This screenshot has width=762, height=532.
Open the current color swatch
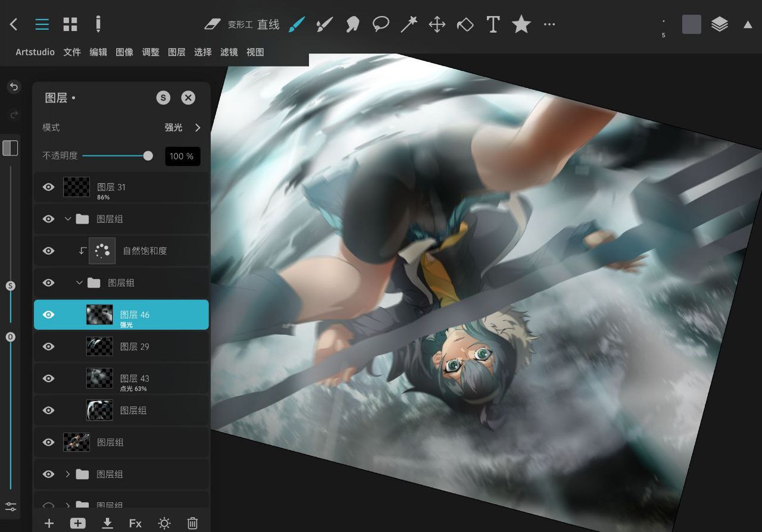point(691,24)
